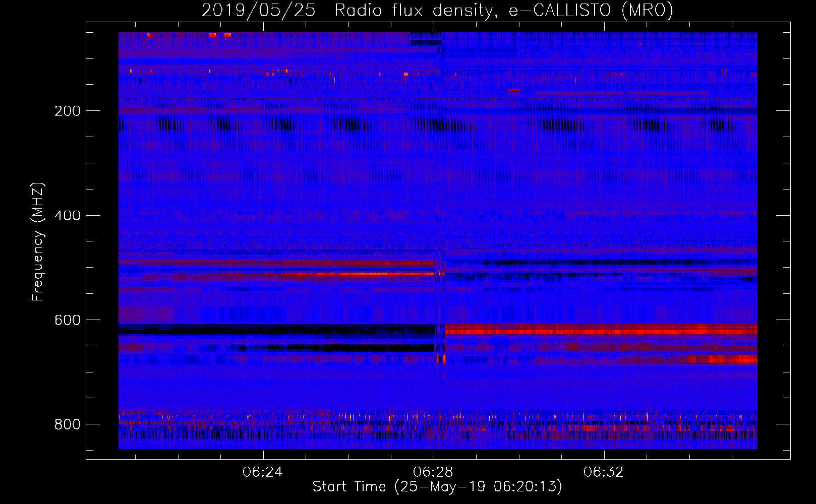816x504 pixels.
Task: Click the 600 frequency tick label
Action: click(68, 320)
